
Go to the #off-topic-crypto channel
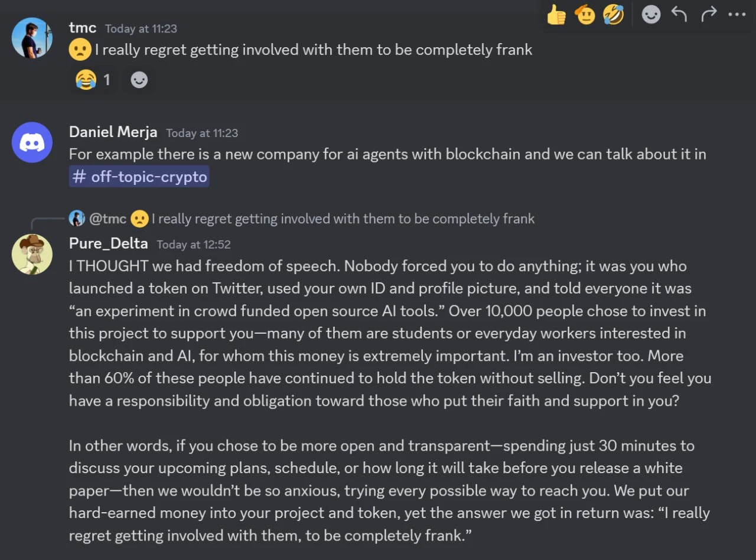pos(139,177)
